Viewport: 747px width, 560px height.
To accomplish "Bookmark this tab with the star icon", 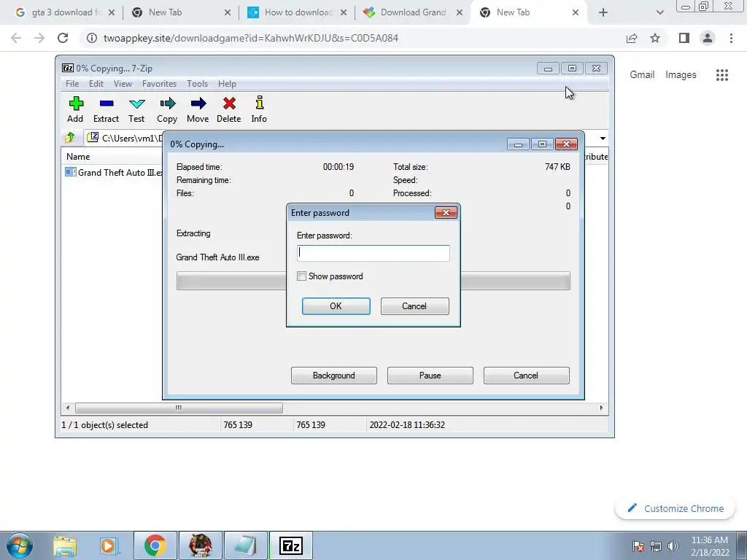I will [x=655, y=38].
